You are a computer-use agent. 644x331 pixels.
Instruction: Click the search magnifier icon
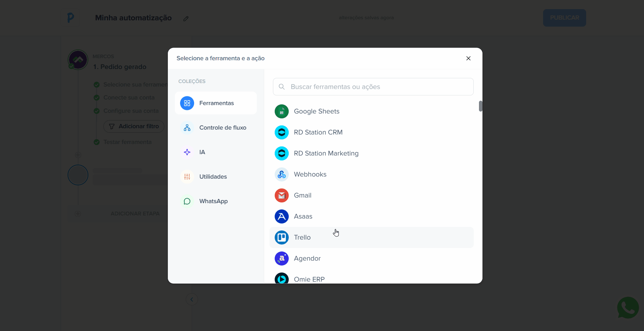click(x=282, y=87)
